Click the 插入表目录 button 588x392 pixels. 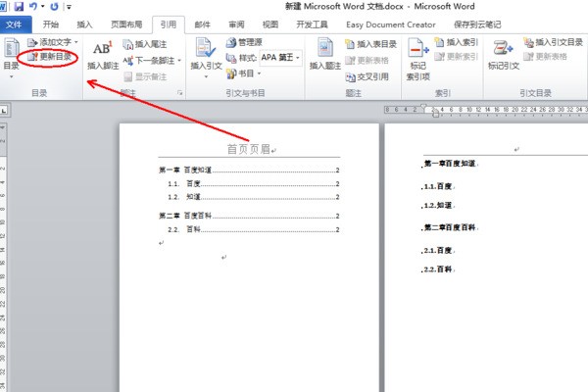370,44
